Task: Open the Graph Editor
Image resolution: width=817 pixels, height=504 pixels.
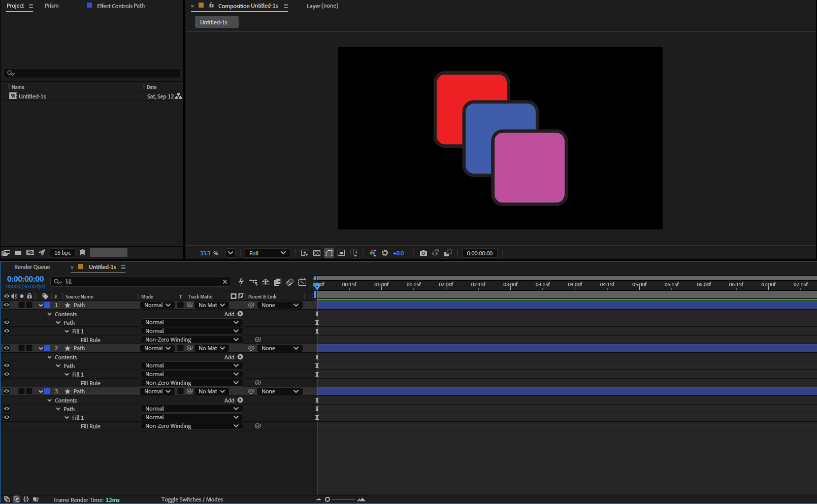Action: pyautogui.click(x=303, y=282)
